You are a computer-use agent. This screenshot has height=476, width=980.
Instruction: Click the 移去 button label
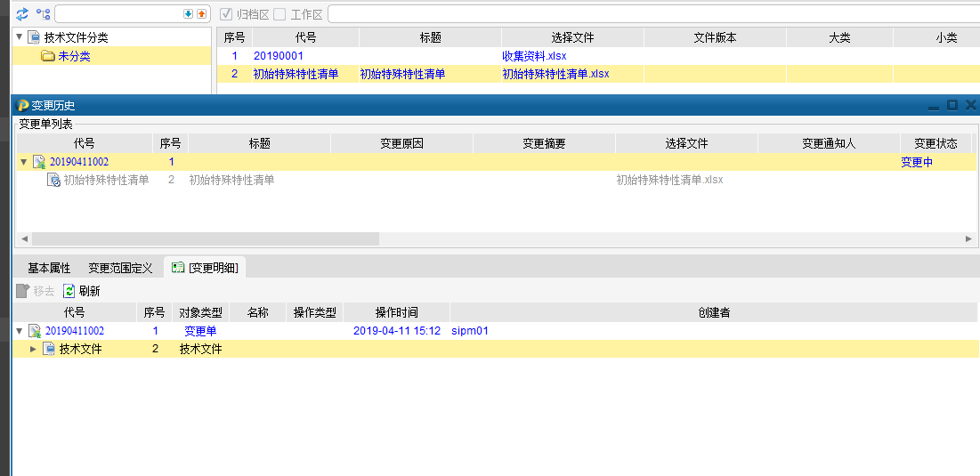[44, 291]
